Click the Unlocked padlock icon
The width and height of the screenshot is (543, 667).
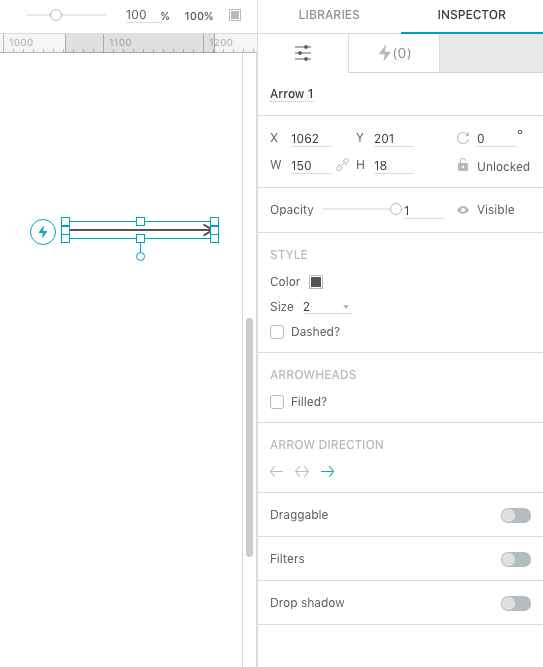tap(463, 165)
